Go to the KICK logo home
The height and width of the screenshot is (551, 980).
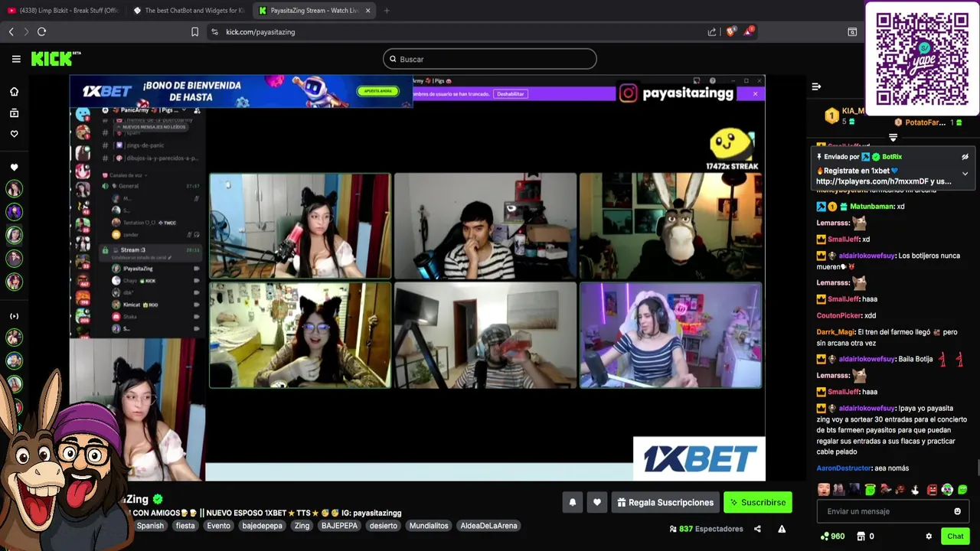(55, 59)
